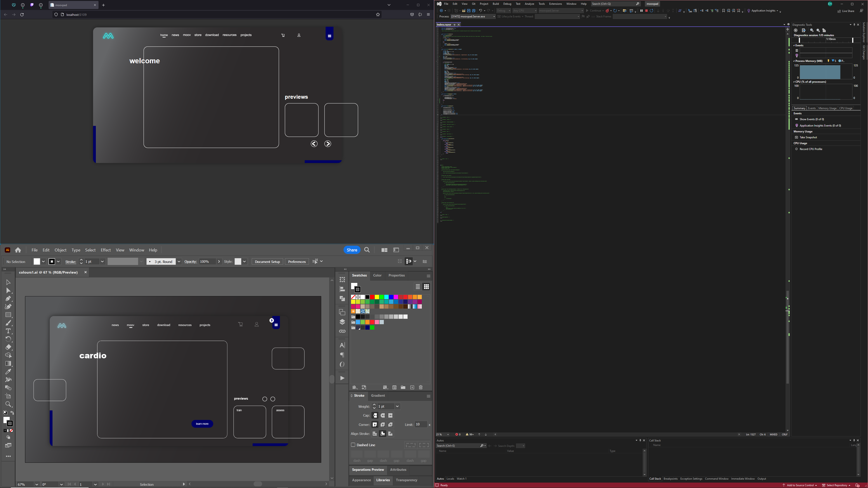The width and height of the screenshot is (868, 488).
Task: Switch swatches to list view
Action: click(418, 287)
